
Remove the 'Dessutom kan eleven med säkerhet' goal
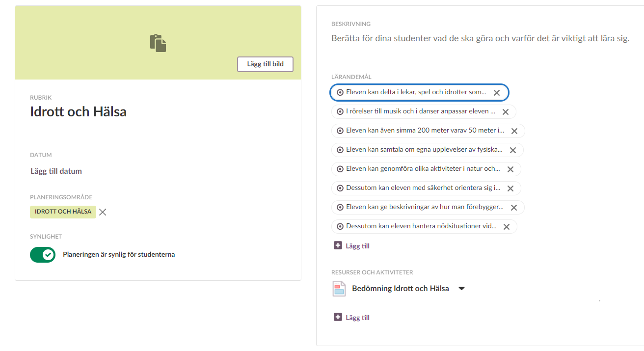click(510, 189)
